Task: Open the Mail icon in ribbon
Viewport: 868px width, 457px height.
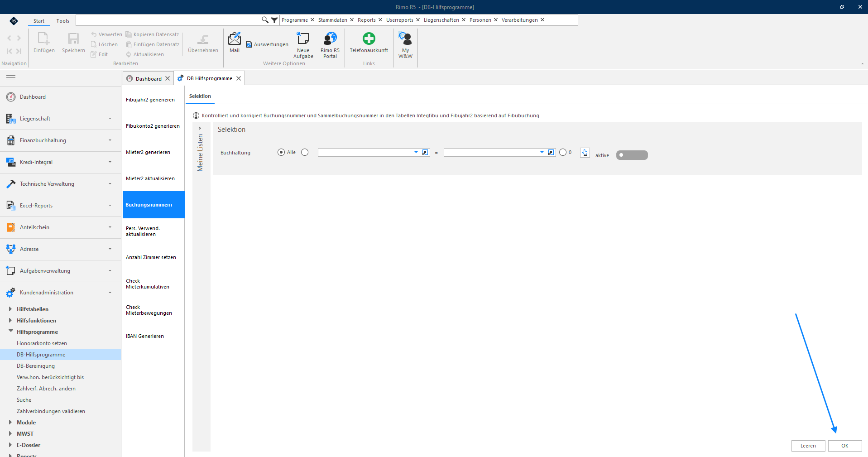Action: click(235, 39)
